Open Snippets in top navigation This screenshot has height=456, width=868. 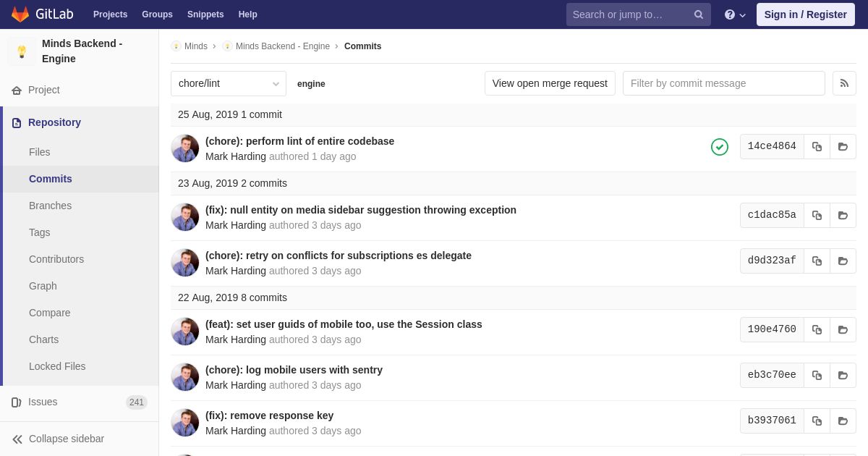tap(205, 14)
